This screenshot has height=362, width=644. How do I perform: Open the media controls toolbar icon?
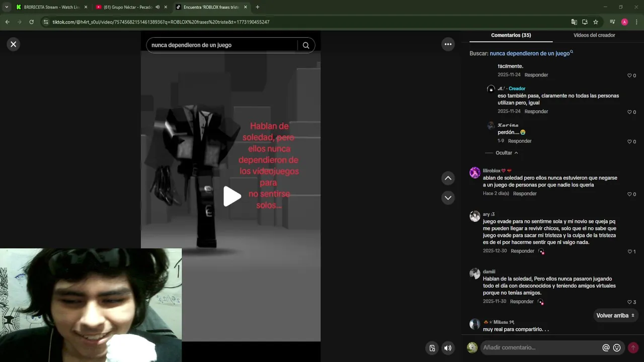pyautogui.click(x=612, y=22)
